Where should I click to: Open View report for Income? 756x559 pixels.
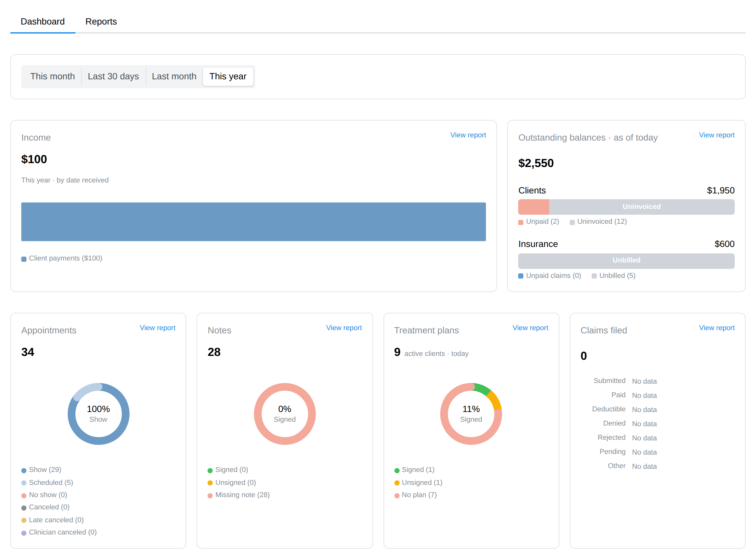468,135
